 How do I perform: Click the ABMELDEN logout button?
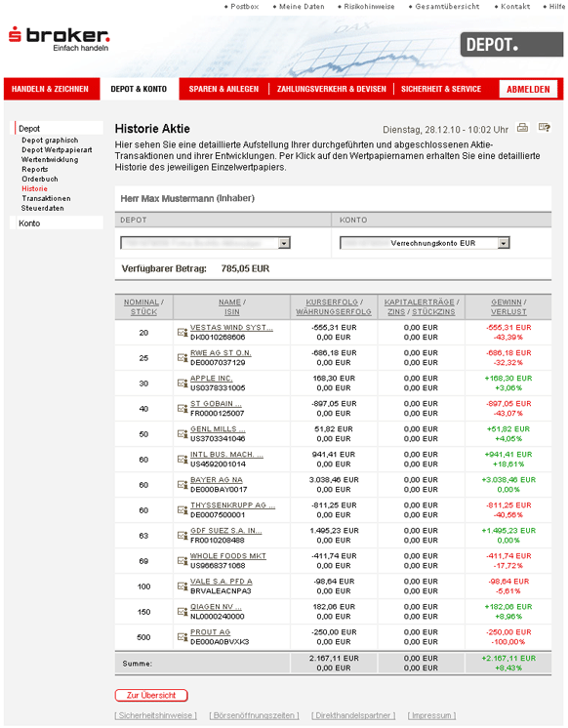coord(529,89)
